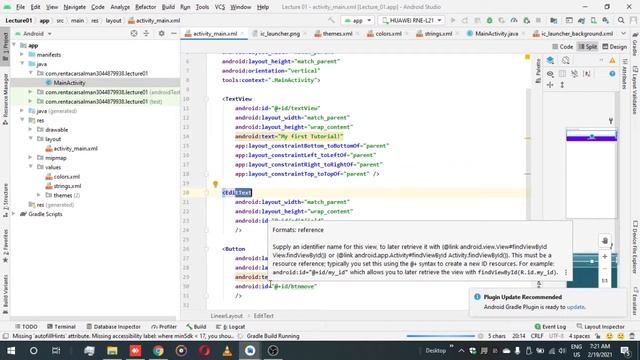Open File Explorer from the taskbar

(x=112, y=351)
